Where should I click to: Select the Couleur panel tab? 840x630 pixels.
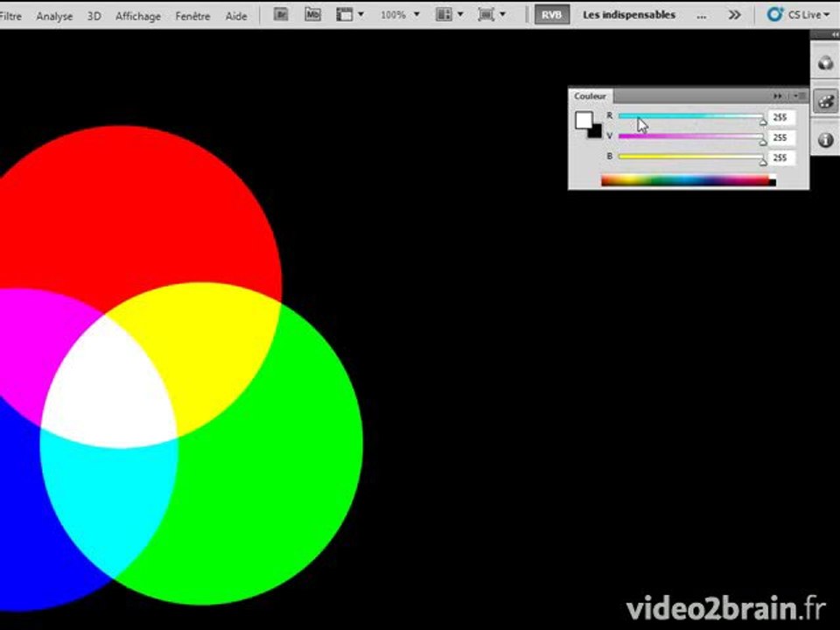pyautogui.click(x=590, y=96)
